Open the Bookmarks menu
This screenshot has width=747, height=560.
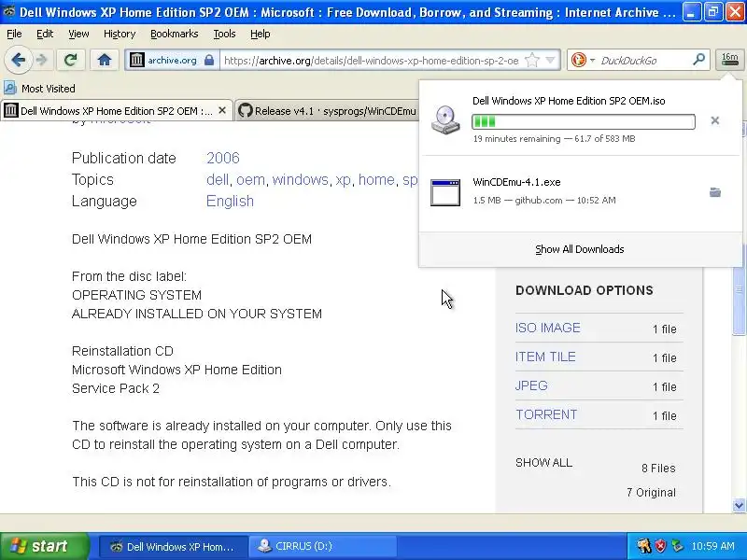pyautogui.click(x=175, y=34)
